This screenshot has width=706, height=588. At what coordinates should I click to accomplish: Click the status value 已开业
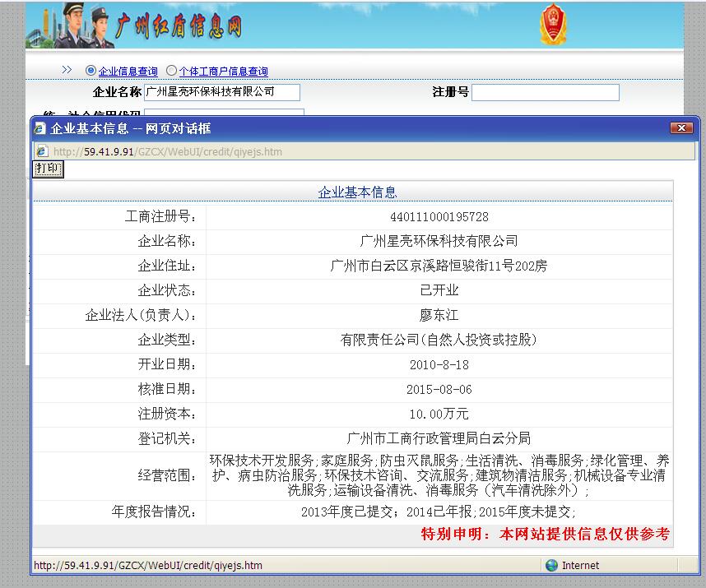point(439,290)
